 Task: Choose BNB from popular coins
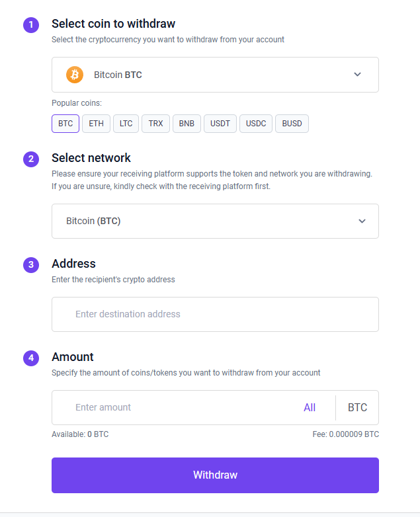click(187, 124)
